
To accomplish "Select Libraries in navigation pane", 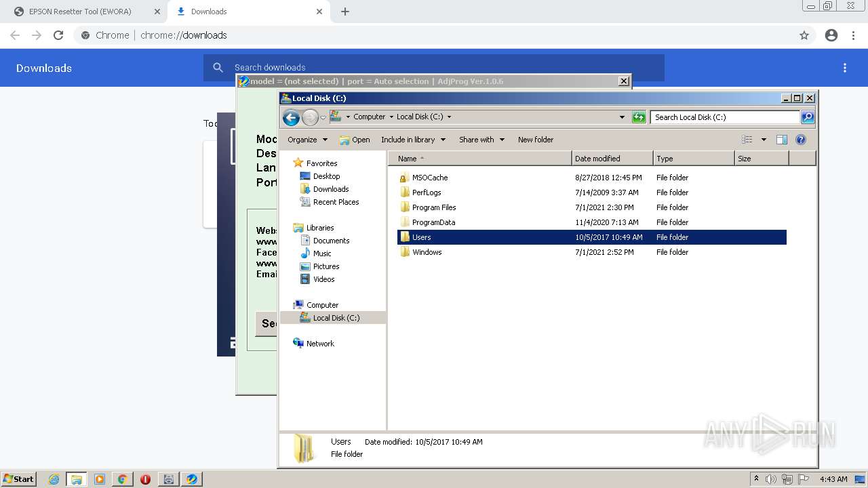I will [x=319, y=228].
